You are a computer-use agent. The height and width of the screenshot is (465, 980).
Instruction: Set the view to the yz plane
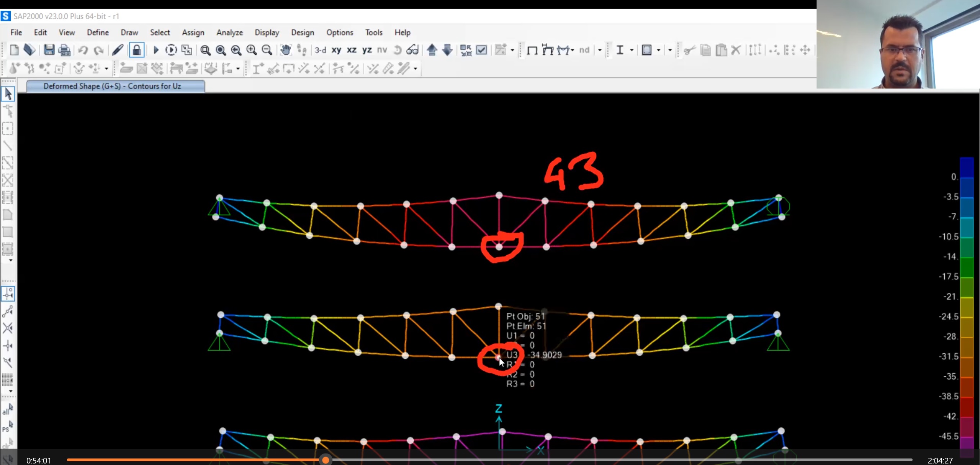(367, 50)
